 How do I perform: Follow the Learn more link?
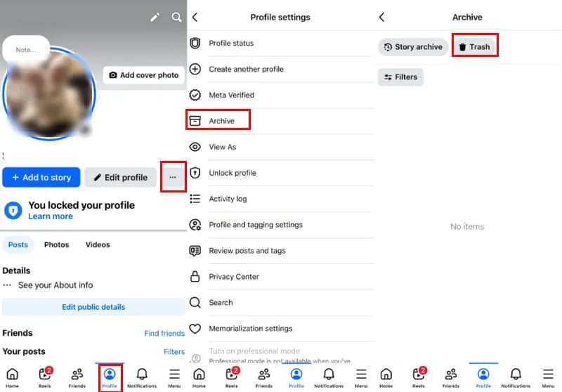point(51,217)
